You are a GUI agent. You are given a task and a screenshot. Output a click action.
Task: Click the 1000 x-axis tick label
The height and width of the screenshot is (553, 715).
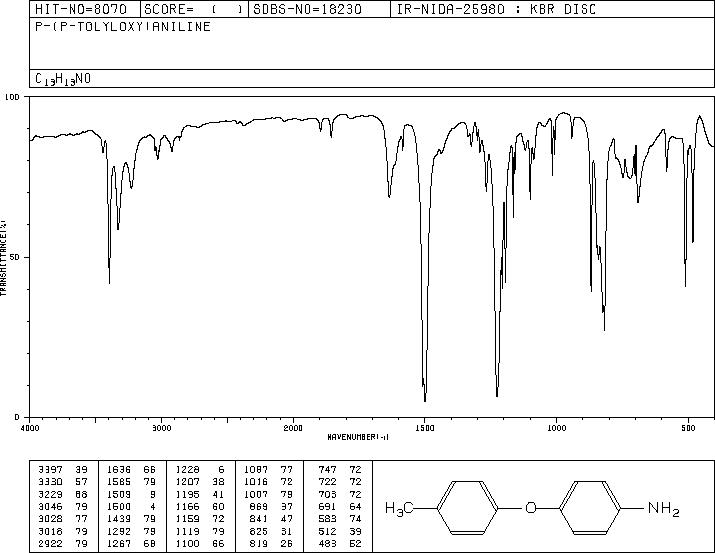[x=556, y=428]
